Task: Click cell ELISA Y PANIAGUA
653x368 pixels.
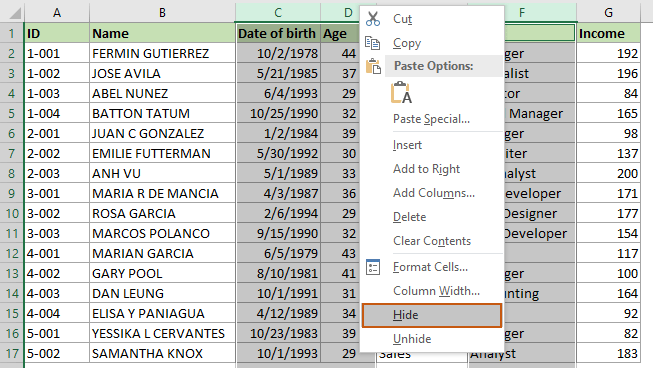Action: click(x=162, y=313)
